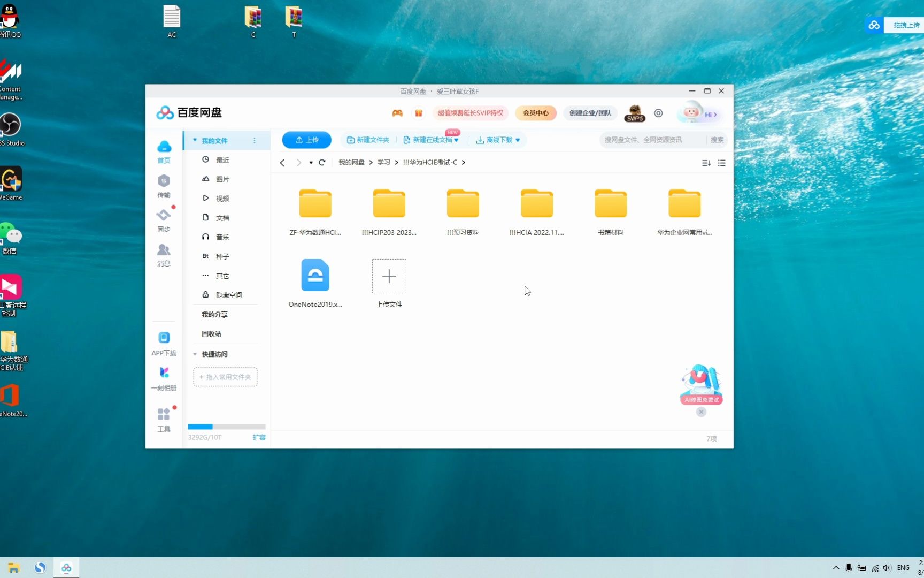Open File Explorer from the taskbar
Viewport: 924px width, 578px height.
14,567
